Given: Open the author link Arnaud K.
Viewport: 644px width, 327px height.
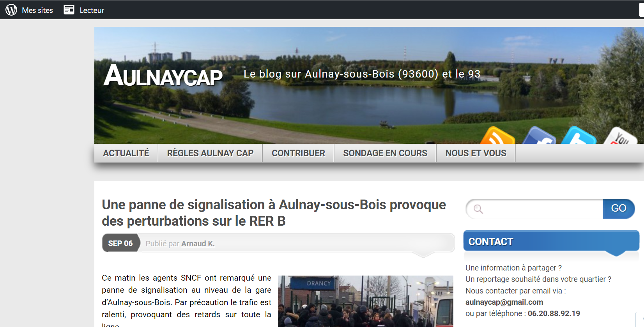Looking at the screenshot, I should click(x=198, y=244).
